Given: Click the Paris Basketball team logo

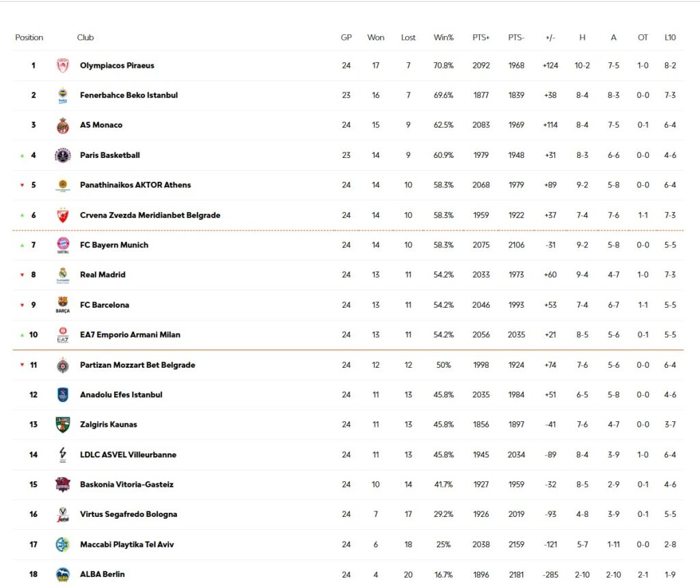Looking at the screenshot, I should 63,155.
